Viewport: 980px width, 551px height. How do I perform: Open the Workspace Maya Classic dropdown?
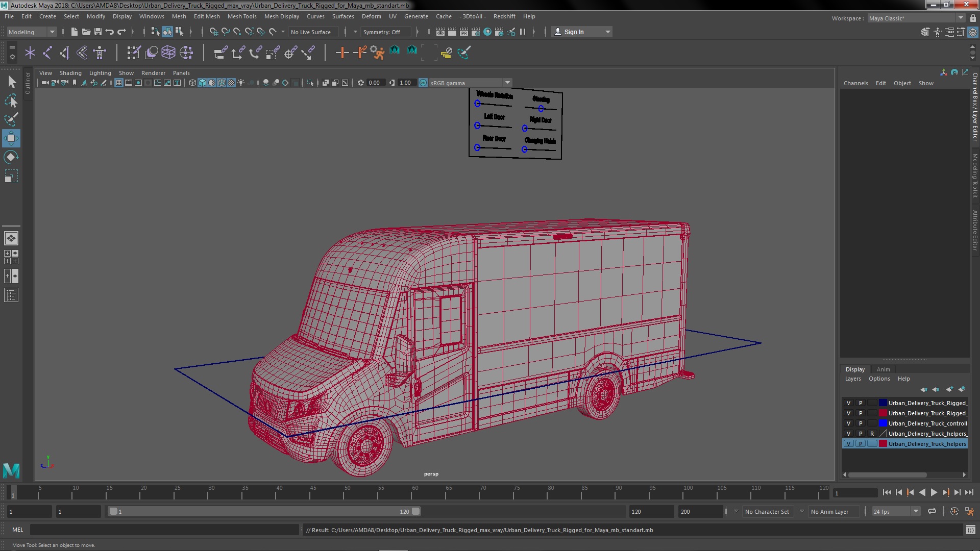pyautogui.click(x=916, y=18)
